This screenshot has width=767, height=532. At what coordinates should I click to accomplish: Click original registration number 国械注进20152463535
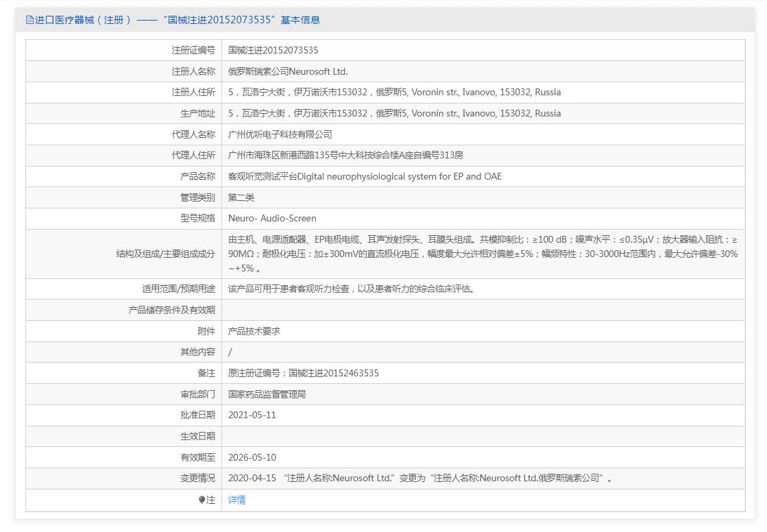pyautogui.click(x=303, y=373)
